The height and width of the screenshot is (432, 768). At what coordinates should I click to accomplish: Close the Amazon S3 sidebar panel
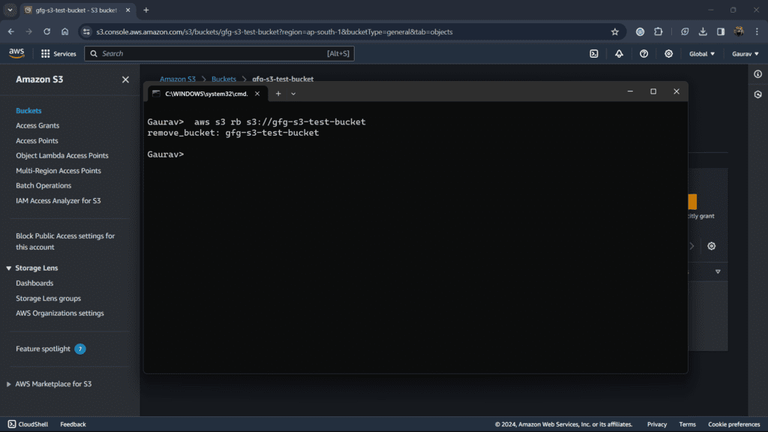125,79
